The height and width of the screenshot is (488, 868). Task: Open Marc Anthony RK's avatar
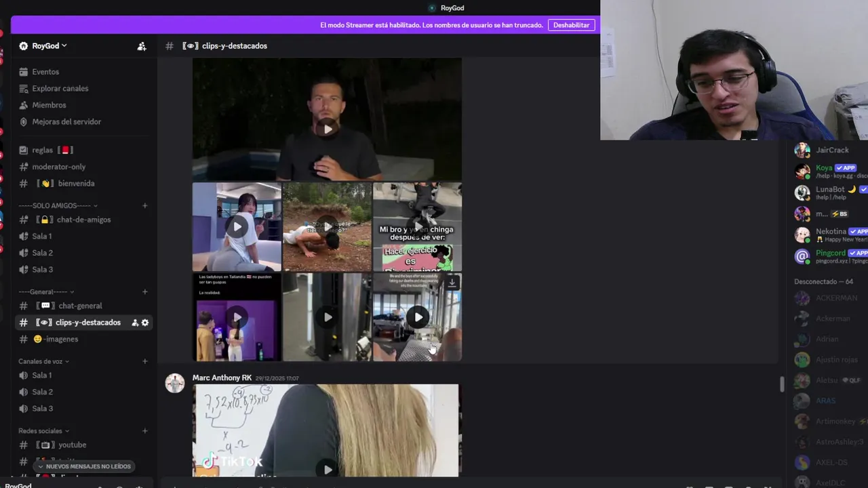pos(175,383)
